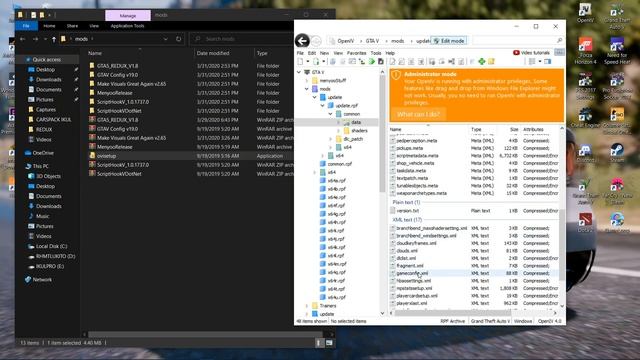Click the OpenIV breadcrumb segment
Image resolution: width=640 pixels, height=360 pixels.
point(345,41)
